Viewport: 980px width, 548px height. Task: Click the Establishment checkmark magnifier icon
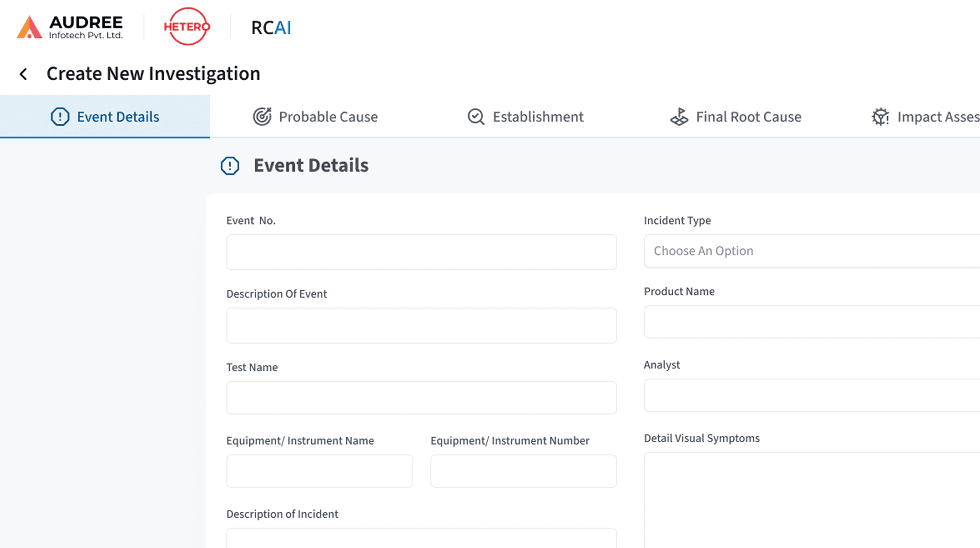click(x=475, y=117)
